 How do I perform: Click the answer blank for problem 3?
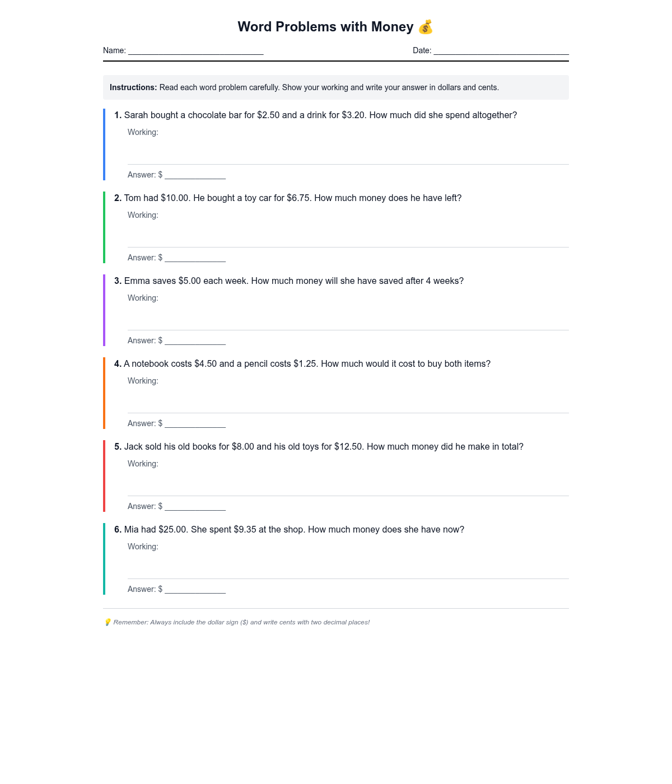click(195, 340)
